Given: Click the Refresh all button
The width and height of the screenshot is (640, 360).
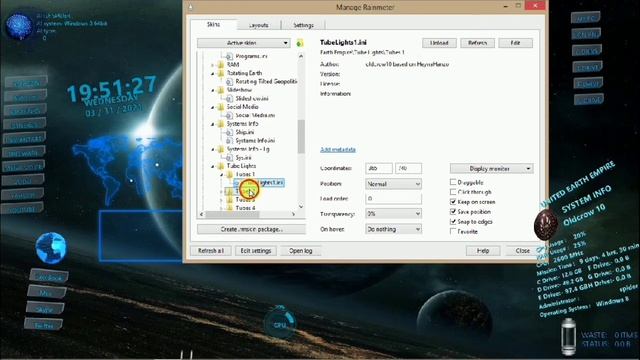Looking at the screenshot, I should click(211, 251).
